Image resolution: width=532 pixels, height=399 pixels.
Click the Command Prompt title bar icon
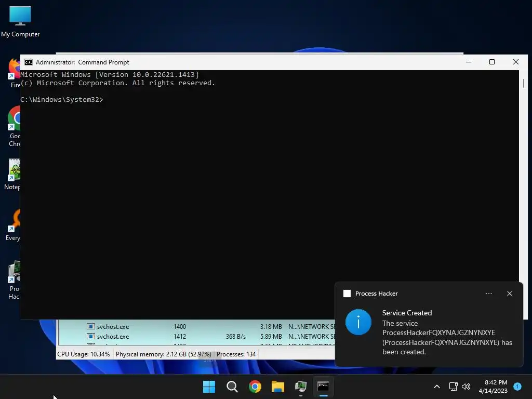(x=29, y=62)
